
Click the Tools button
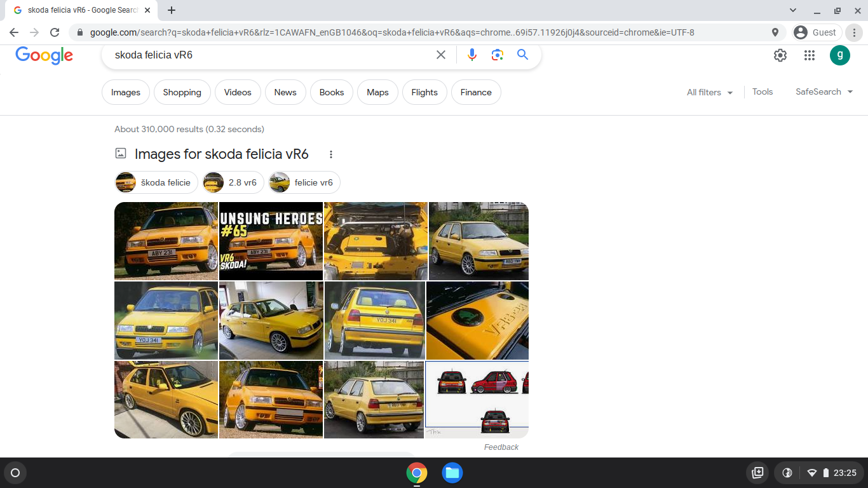point(763,91)
